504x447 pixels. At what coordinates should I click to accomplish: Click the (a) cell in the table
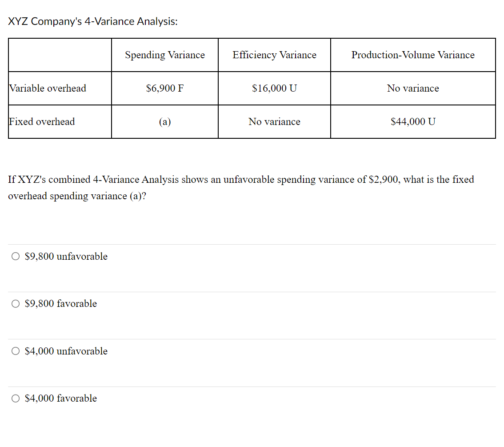coord(164,121)
